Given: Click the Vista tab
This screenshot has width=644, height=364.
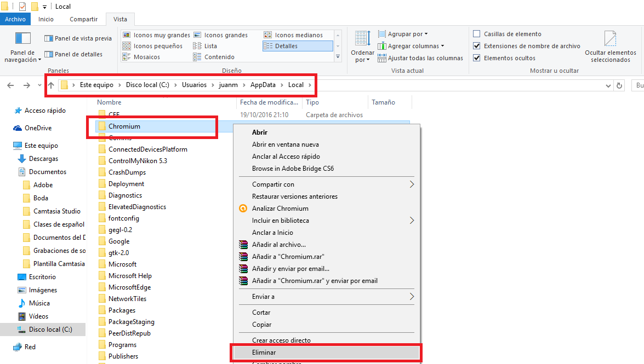Looking at the screenshot, I should (x=121, y=19).
